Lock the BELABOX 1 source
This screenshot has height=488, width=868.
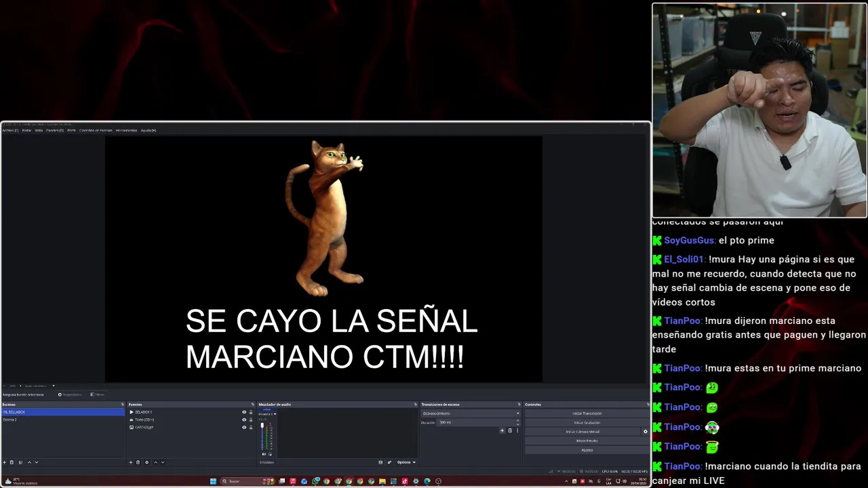point(251,412)
